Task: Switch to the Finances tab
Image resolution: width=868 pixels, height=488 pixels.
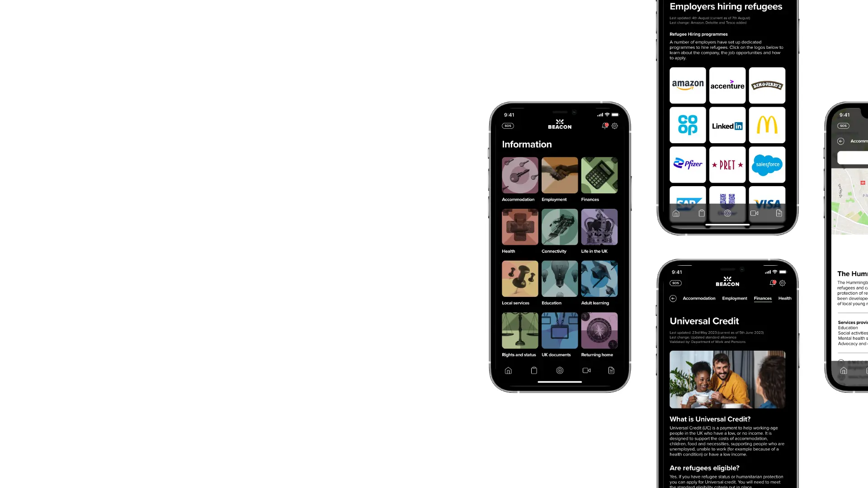Action: click(763, 298)
